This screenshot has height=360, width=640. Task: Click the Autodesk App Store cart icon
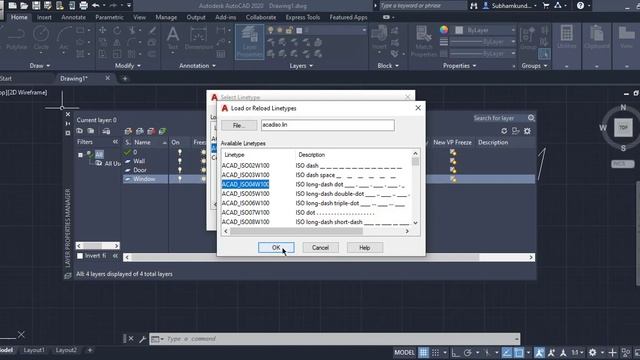coord(546,6)
